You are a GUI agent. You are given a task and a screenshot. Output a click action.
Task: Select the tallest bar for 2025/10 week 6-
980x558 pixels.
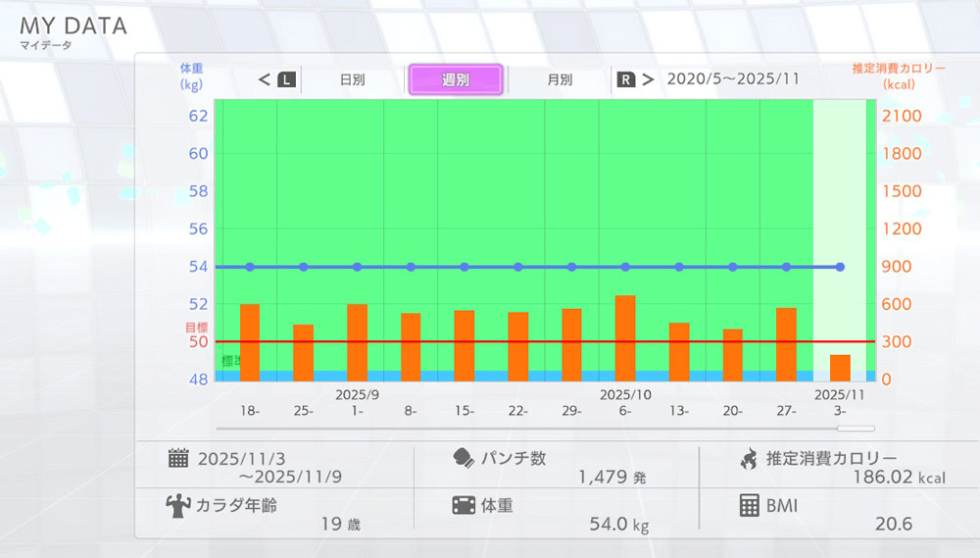[625, 338]
